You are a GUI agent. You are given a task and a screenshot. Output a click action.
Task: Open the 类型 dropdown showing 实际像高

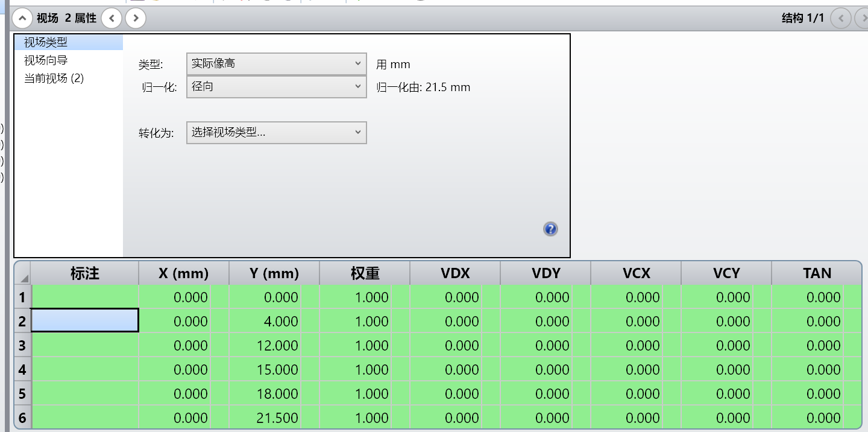point(276,63)
